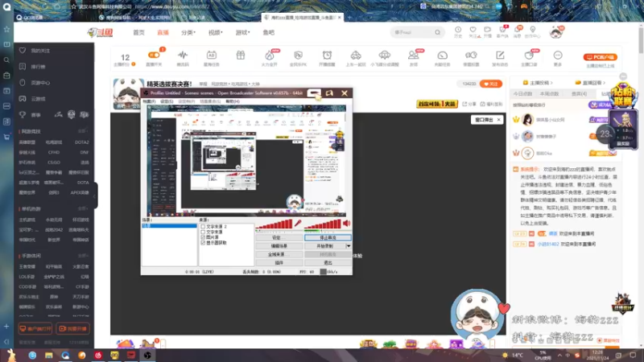Select the highlighted scene in OBS scene list
The height and width of the screenshot is (362, 644).
[x=169, y=226]
